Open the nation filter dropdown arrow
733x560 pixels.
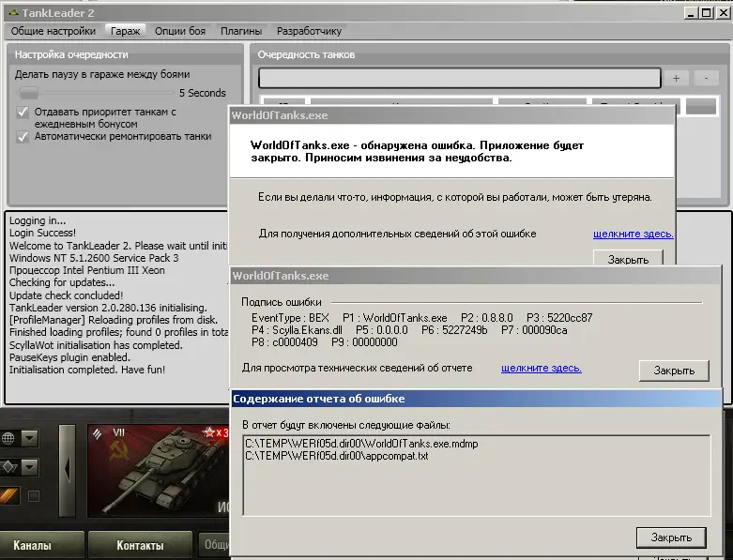pyautogui.click(x=29, y=438)
